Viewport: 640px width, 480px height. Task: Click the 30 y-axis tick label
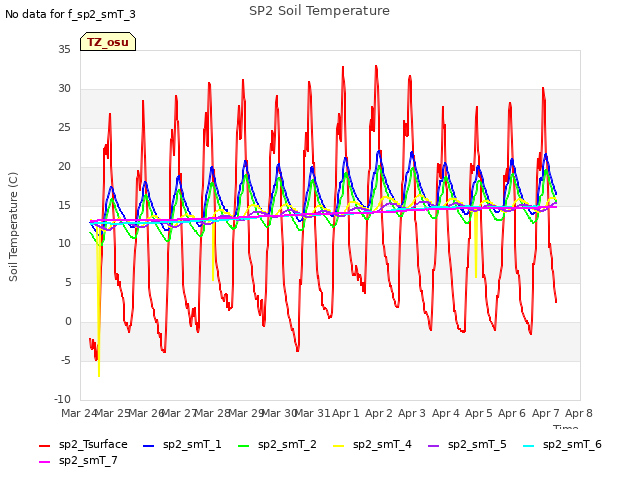[64, 88]
